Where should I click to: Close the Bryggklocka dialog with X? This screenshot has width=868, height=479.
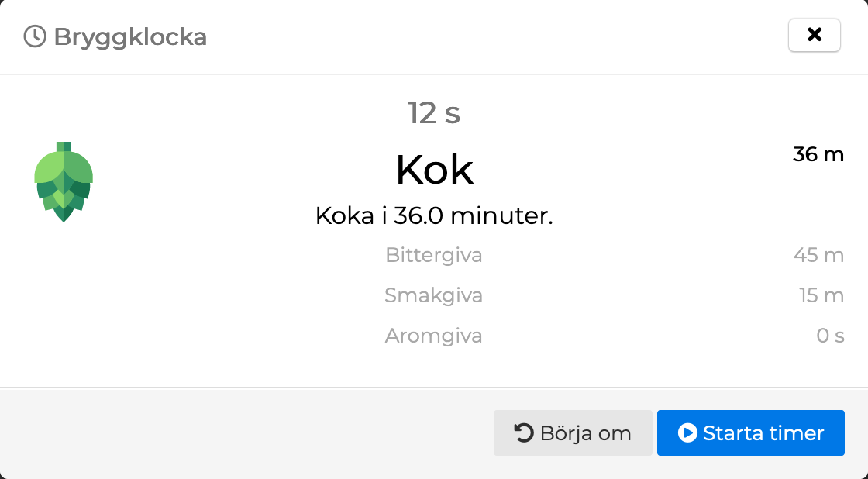pos(814,35)
